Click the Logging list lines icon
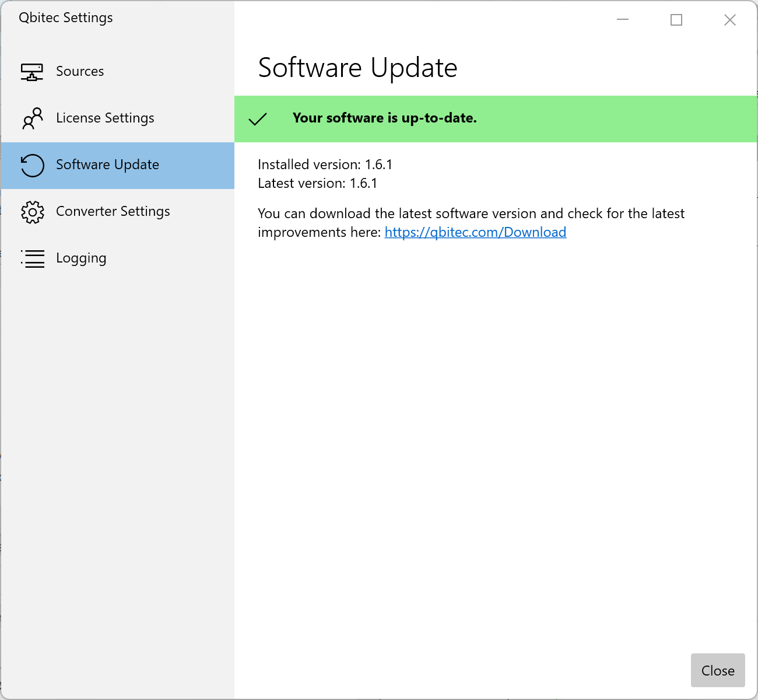This screenshot has width=758, height=700. [x=32, y=258]
